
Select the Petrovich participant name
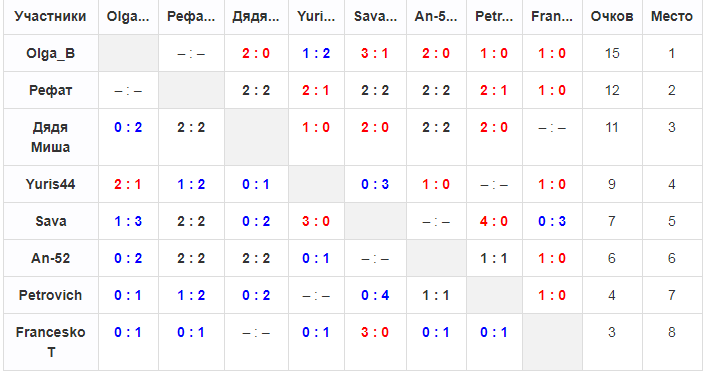click(50, 295)
